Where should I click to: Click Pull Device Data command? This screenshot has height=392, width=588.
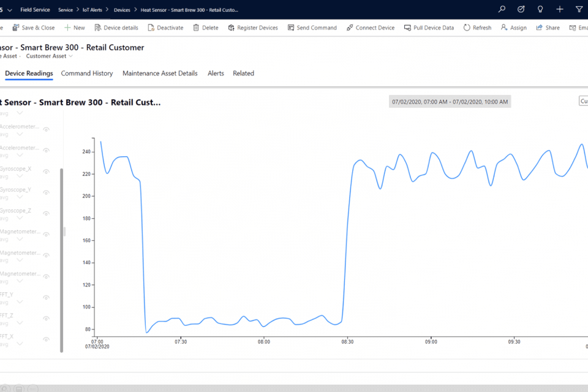tap(429, 28)
